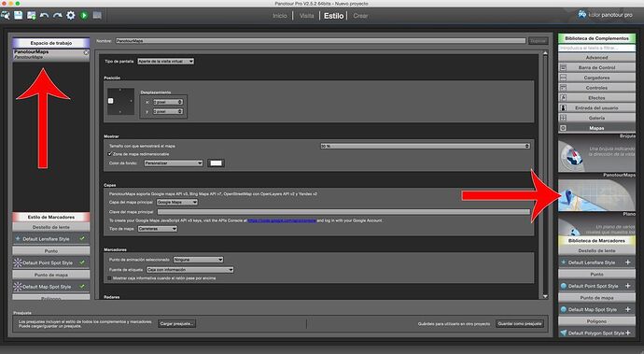Add Default Map Spot Style with plus icon
Image resolution: width=644 pixels, height=354 pixels.
pos(627,309)
